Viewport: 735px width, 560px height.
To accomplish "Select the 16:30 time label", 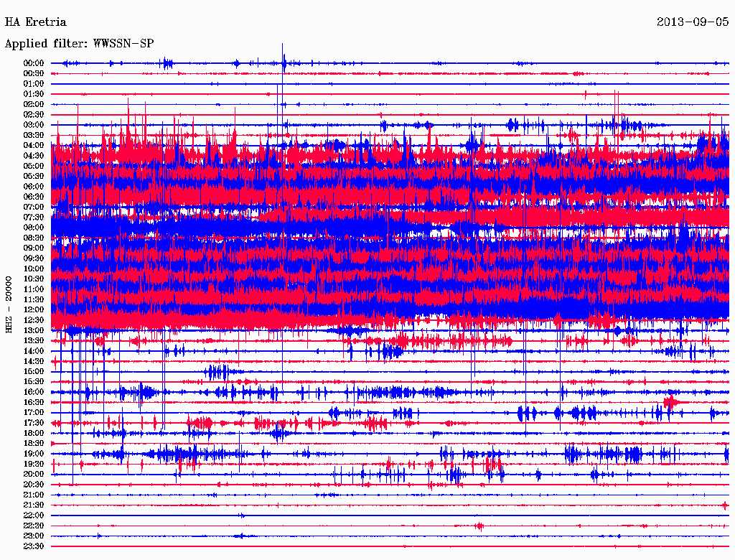I will [x=34, y=403].
